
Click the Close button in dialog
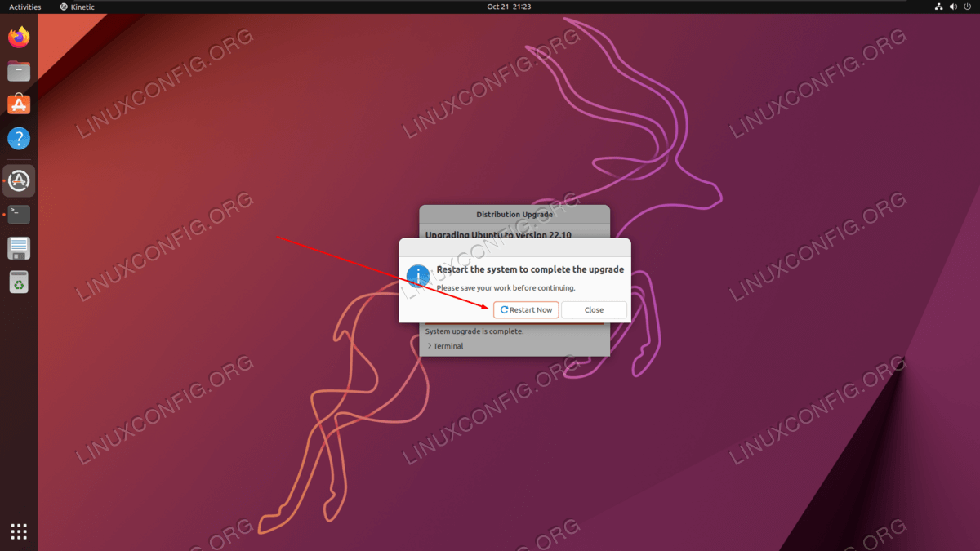(x=594, y=309)
